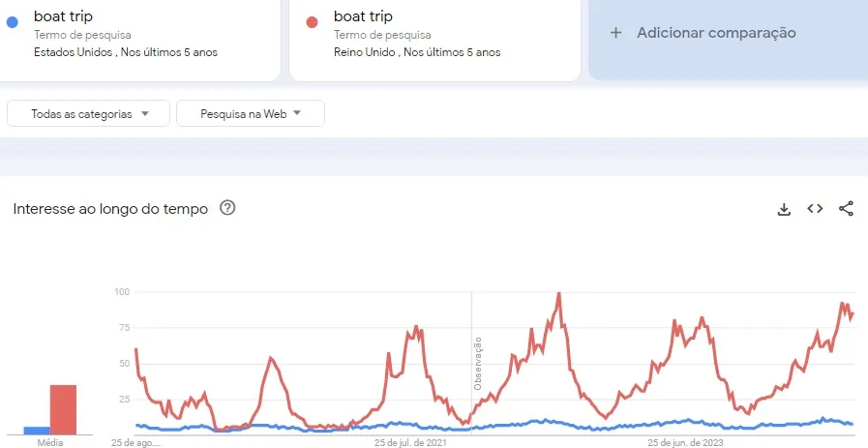
Task: Click the red average bar
Action: 63,409
